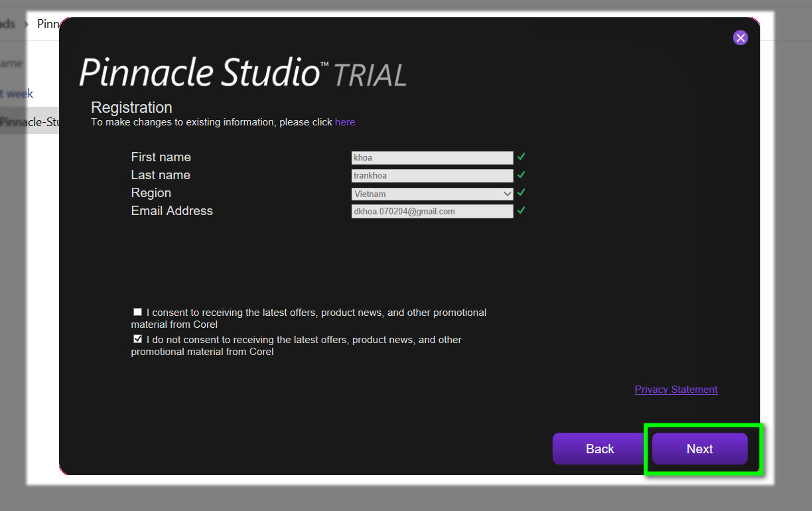Select the Pinnacle-Stu file in background window

click(x=29, y=122)
